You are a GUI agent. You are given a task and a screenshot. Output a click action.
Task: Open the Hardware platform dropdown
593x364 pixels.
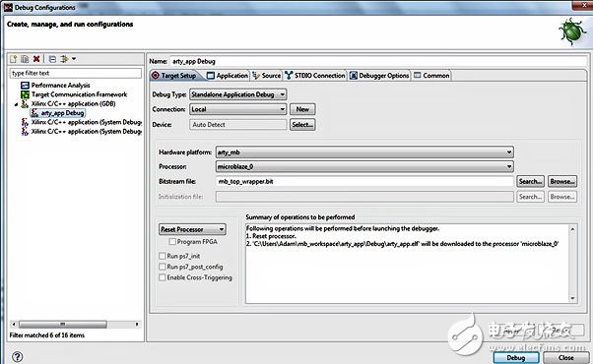click(364, 152)
